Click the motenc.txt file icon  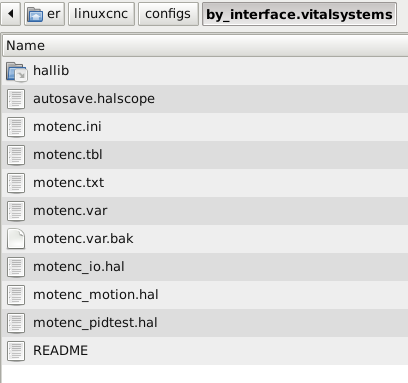[16, 183]
